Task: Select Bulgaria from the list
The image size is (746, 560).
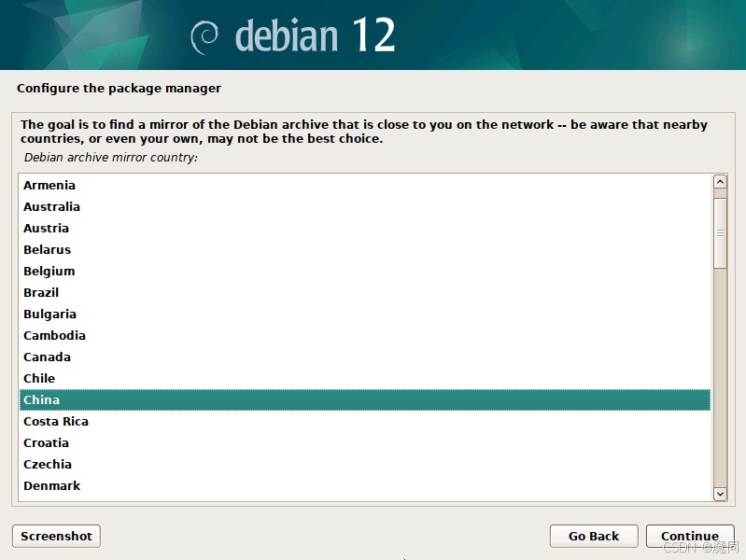Action: click(365, 314)
